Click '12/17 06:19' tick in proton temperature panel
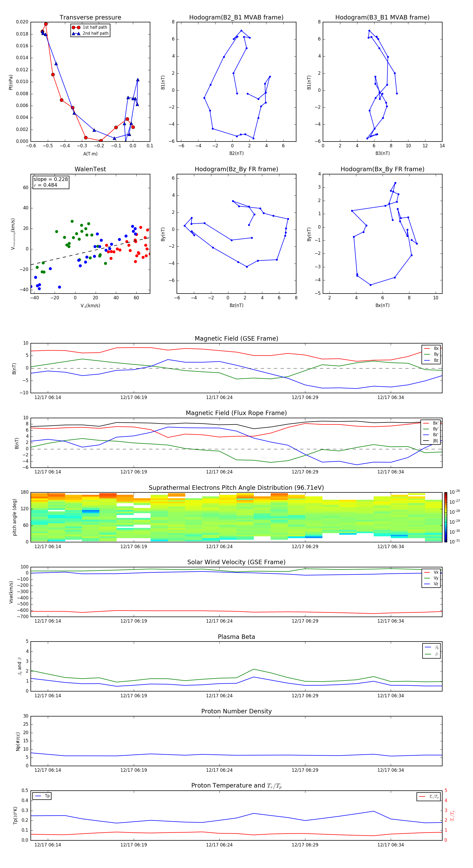Viewport: 473px width, 868px height. click(x=134, y=845)
